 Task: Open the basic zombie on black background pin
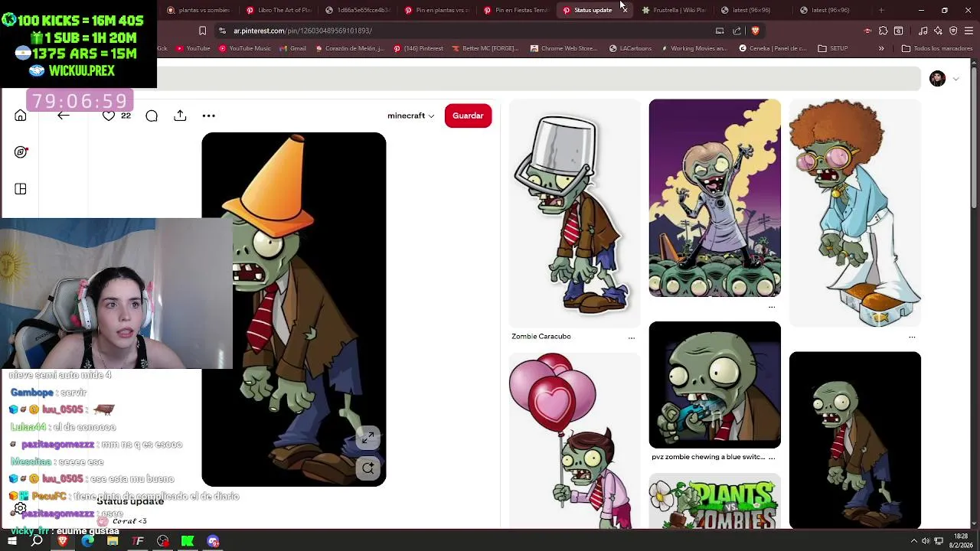855,440
